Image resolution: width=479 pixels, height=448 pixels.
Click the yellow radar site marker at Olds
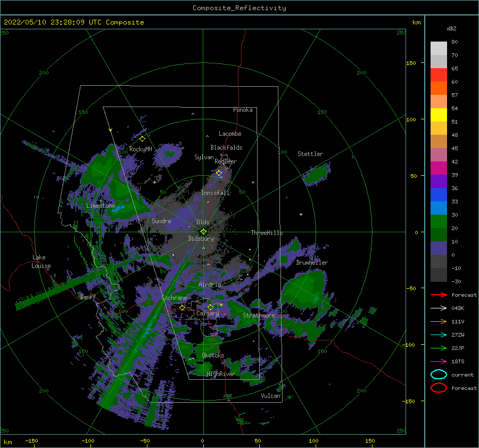pos(203,232)
